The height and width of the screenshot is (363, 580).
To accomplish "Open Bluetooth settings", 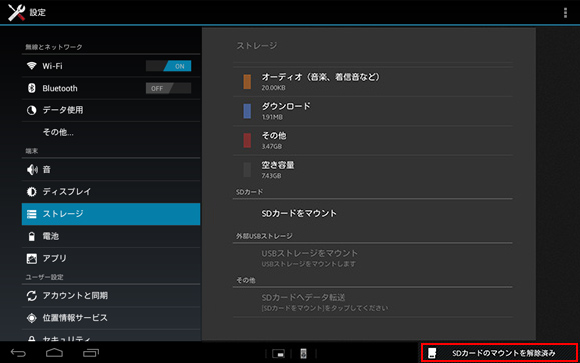I will coord(111,88).
